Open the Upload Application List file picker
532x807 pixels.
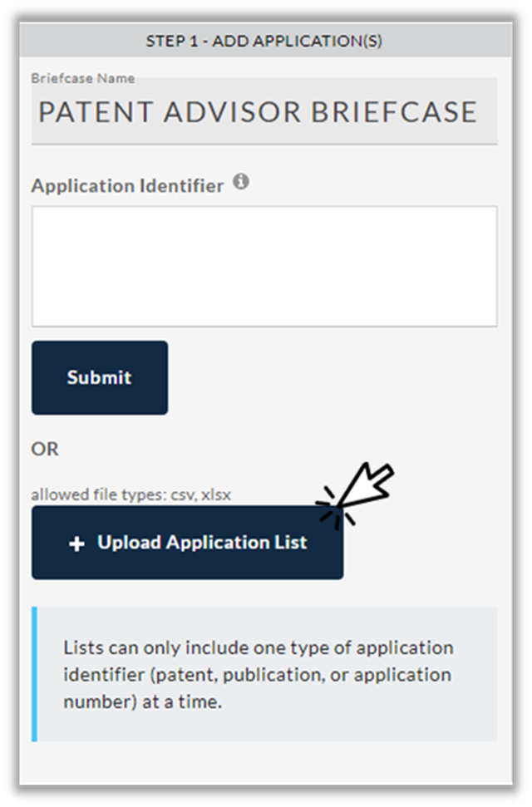coord(188,543)
